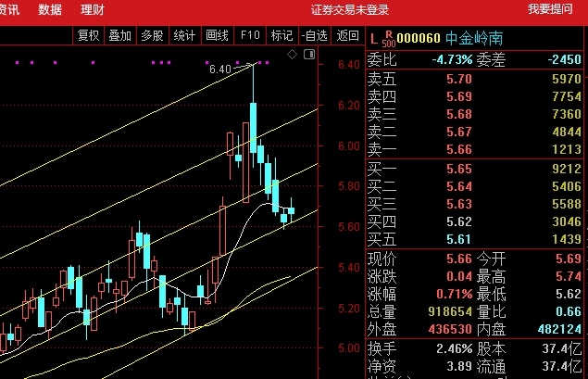This screenshot has width=588, height=379.
Task: Select 卖四 price 5.69
Action: [459, 96]
